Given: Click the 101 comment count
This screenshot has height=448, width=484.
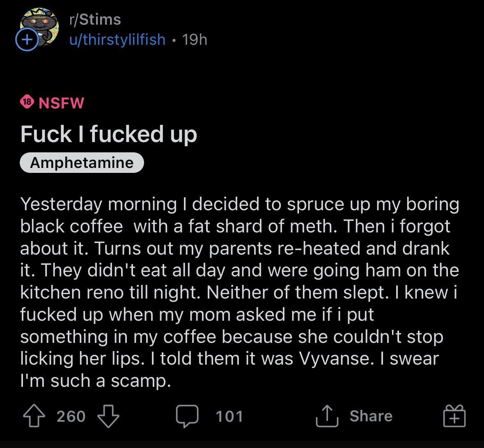Looking at the screenshot, I should click(x=229, y=416).
